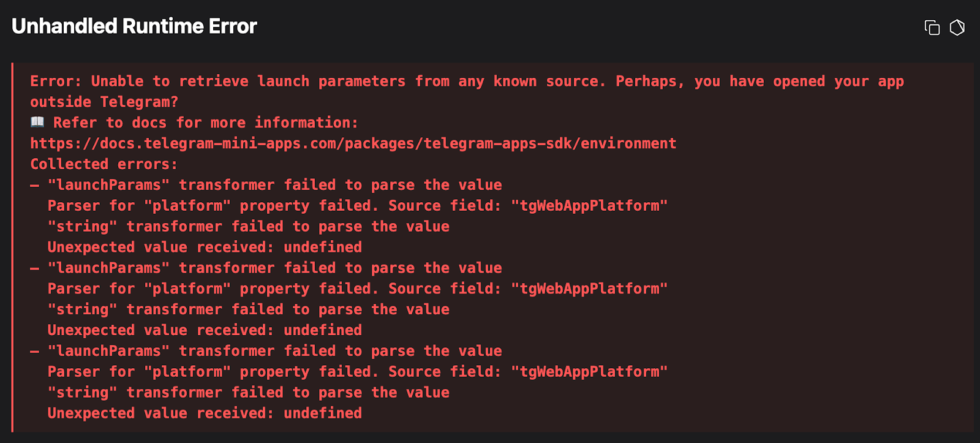Open the Node.js inspector hexagon icon
The height and width of the screenshot is (443, 980).
(x=957, y=28)
